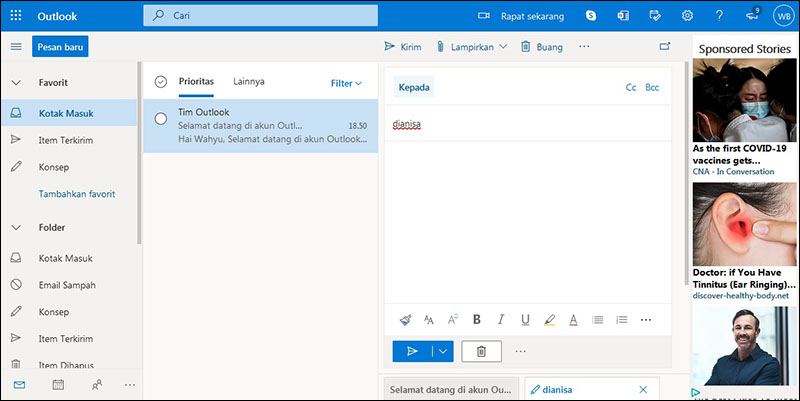Click the discard trash icon below message
The height and width of the screenshot is (401, 800).
tap(481, 351)
